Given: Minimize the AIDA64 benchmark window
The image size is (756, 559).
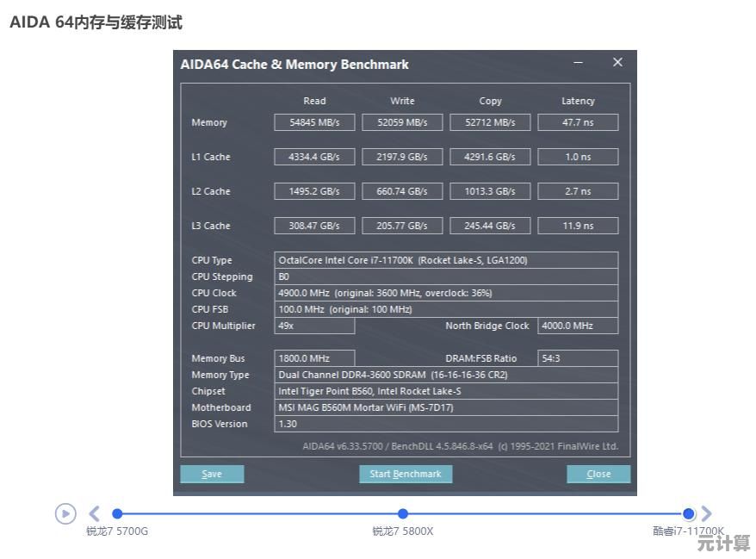Looking at the screenshot, I should coord(577,63).
